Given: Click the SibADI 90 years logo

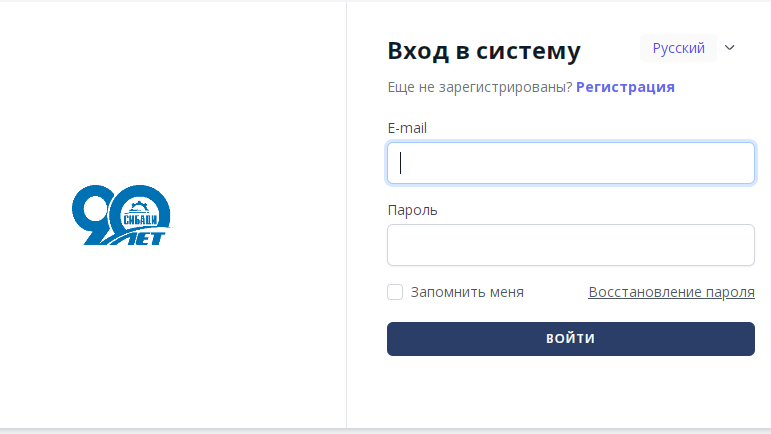Looking at the screenshot, I should coord(122,215).
